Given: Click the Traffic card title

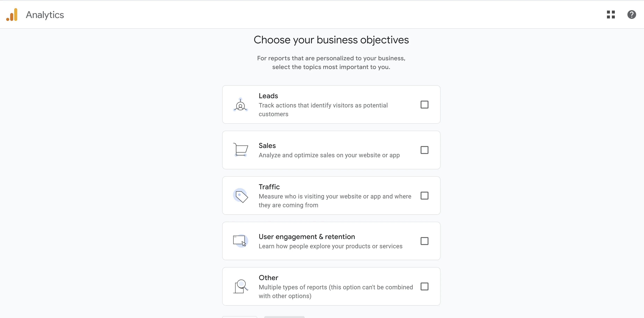Looking at the screenshot, I should click(269, 187).
